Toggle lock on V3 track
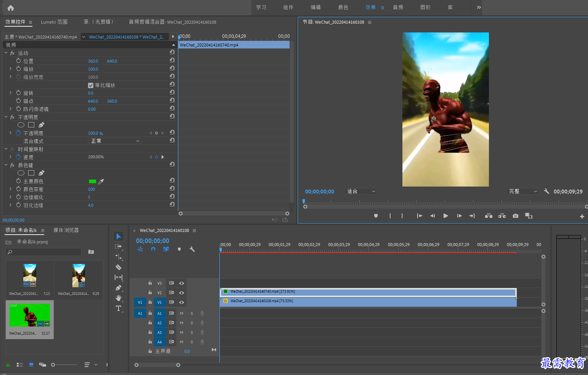The image size is (588, 375). pos(150,283)
